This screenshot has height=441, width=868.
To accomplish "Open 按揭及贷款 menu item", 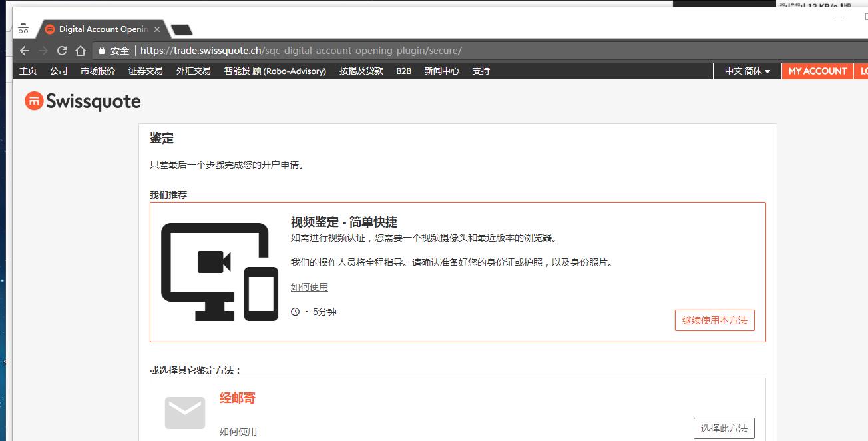I will [x=361, y=71].
